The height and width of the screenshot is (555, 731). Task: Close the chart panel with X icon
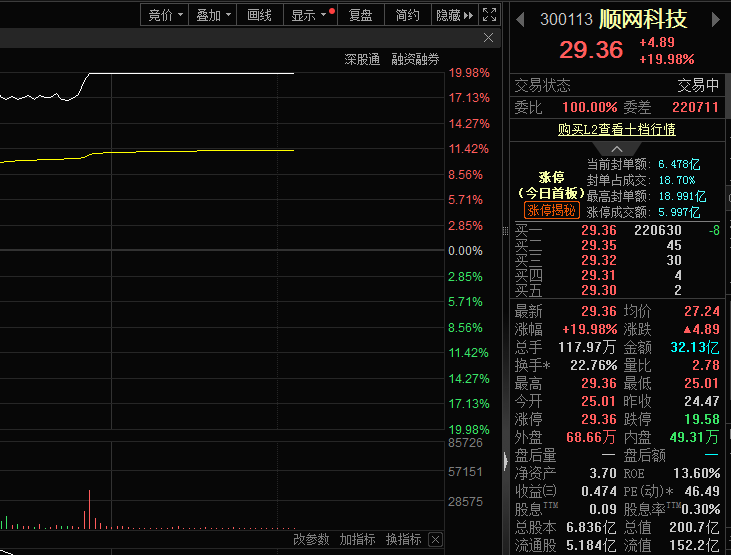488,38
